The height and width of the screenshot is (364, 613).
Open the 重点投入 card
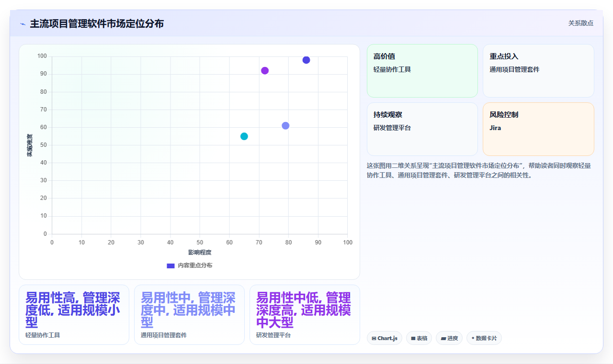tap(538, 71)
